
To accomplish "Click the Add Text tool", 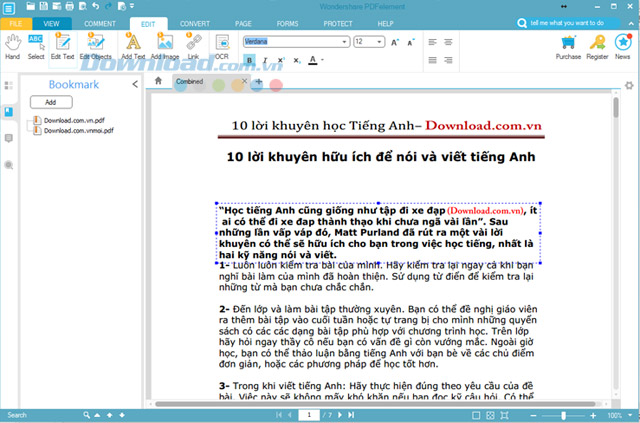I will coord(133,47).
